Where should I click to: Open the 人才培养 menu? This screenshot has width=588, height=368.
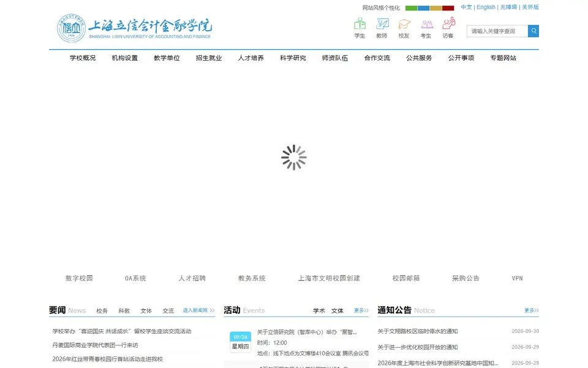(x=251, y=58)
